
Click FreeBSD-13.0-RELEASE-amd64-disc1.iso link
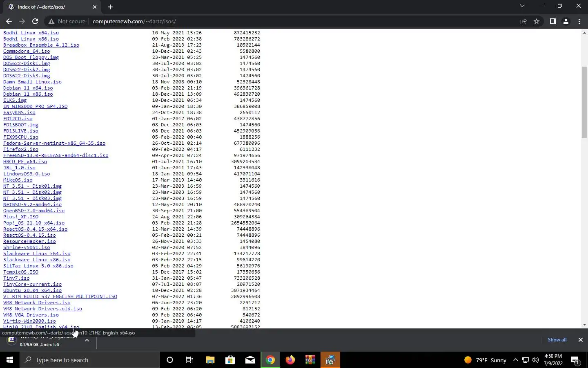point(56,155)
